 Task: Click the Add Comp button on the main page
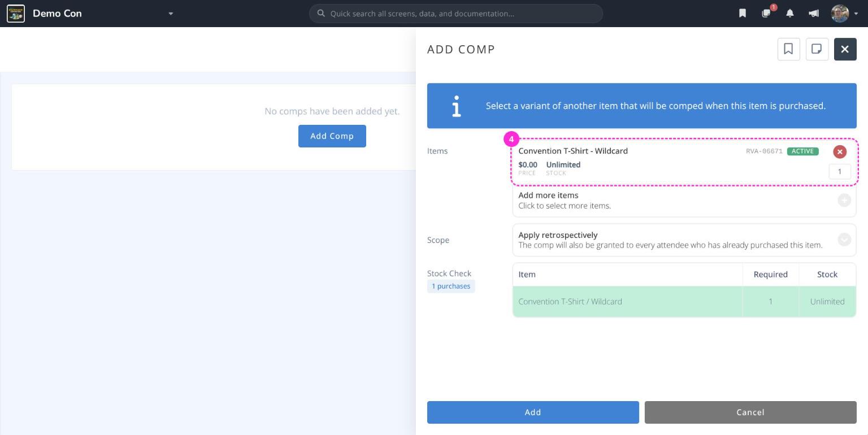332,136
